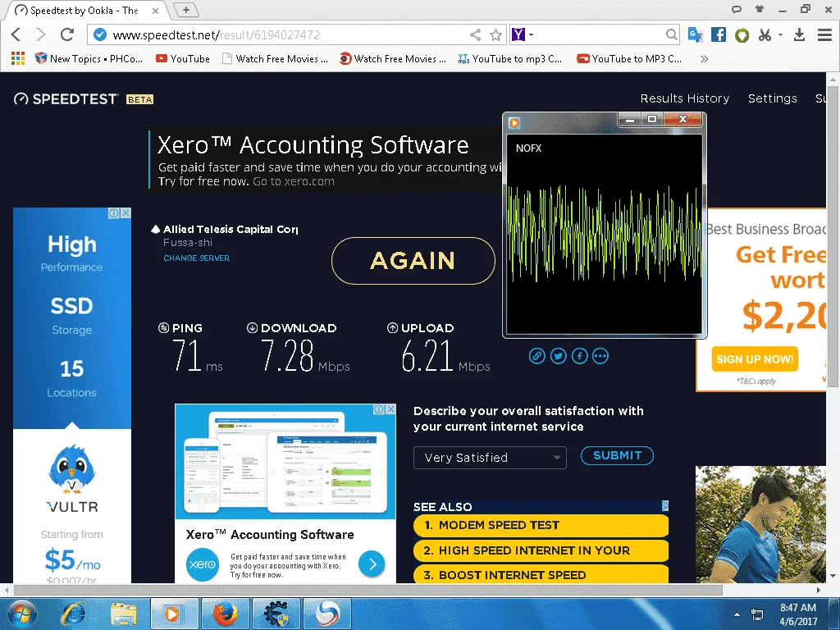Reload the Speedtest page
The image size is (840, 630).
click(x=67, y=34)
